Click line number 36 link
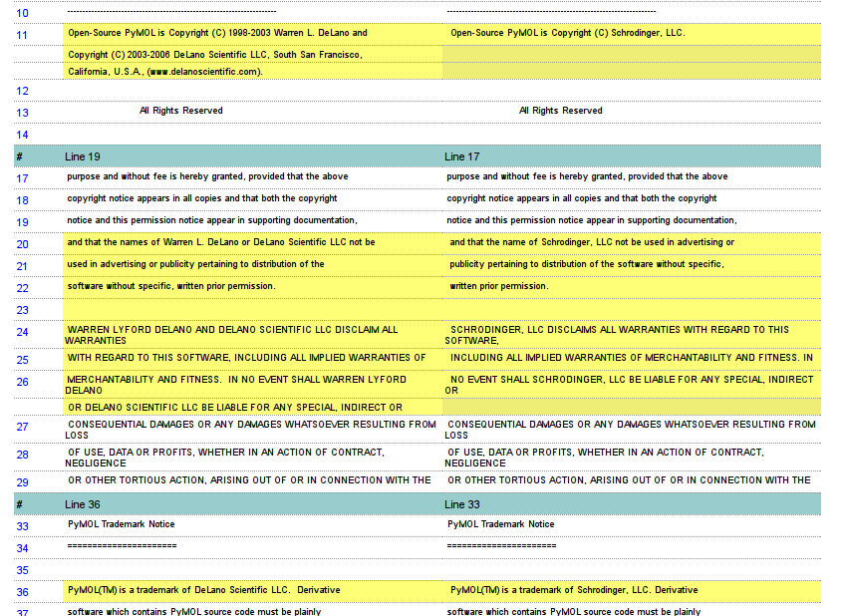Image resolution: width=845 pixels, height=616 pixels. (22, 592)
